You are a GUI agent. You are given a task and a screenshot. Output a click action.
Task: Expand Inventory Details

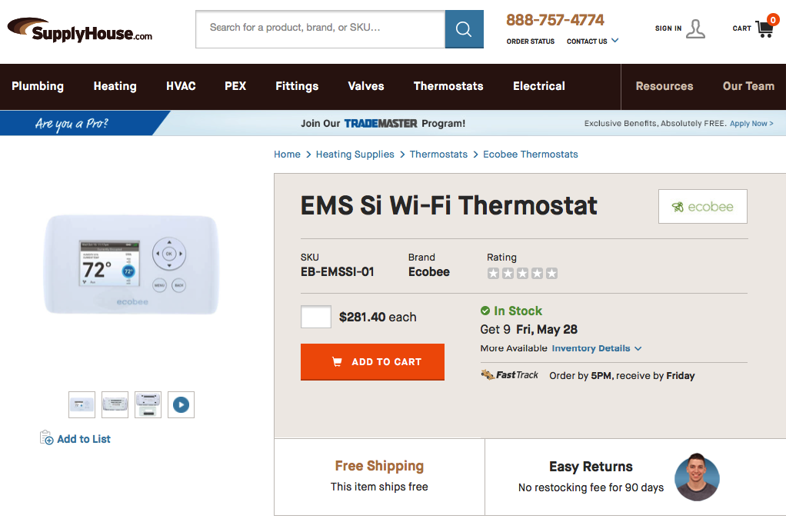click(x=596, y=348)
